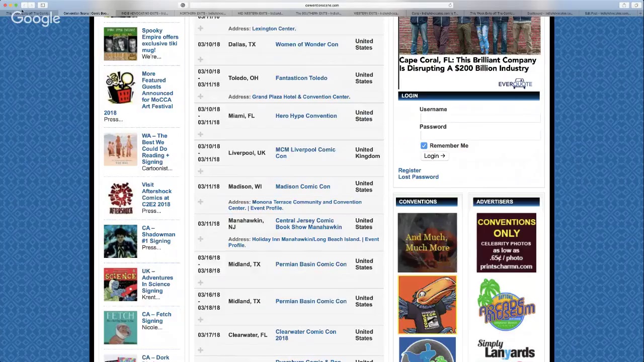
Task: Open MCM Liverpool Comic Con link
Action: (x=305, y=153)
